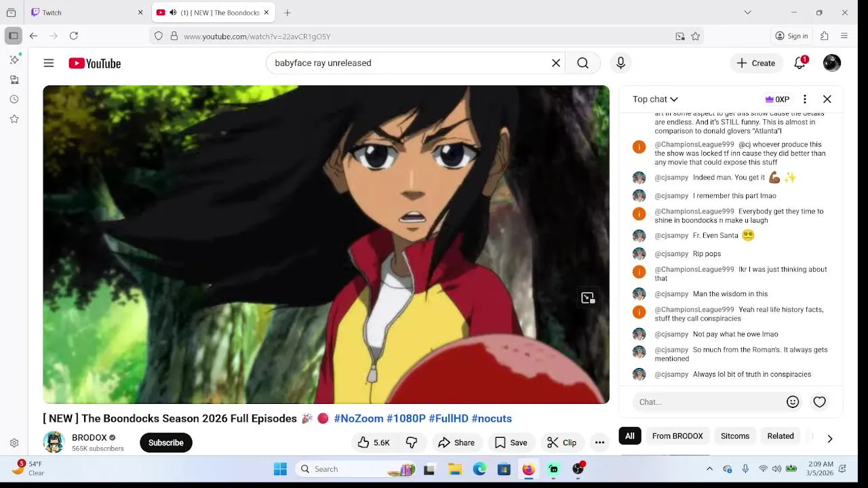Bookmark this page with the star

(x=695, y=36)
